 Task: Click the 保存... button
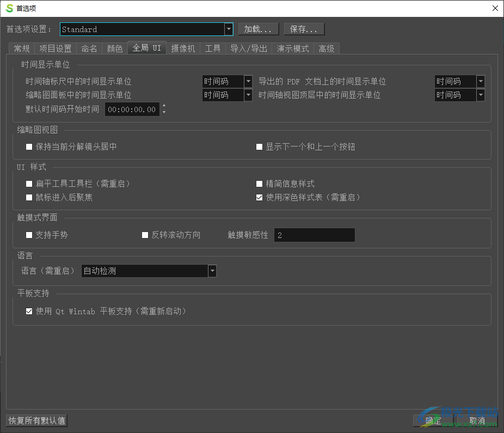pos(304,29)
